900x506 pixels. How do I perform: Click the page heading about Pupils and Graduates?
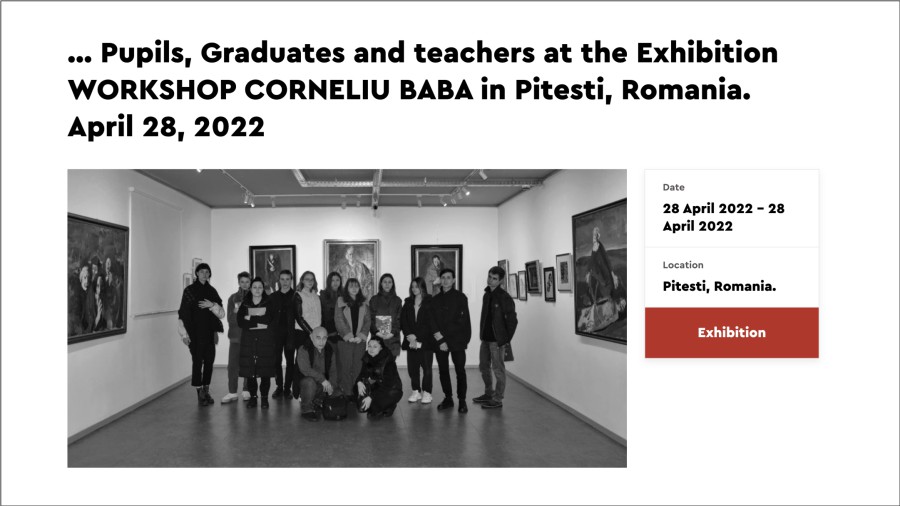422,54
